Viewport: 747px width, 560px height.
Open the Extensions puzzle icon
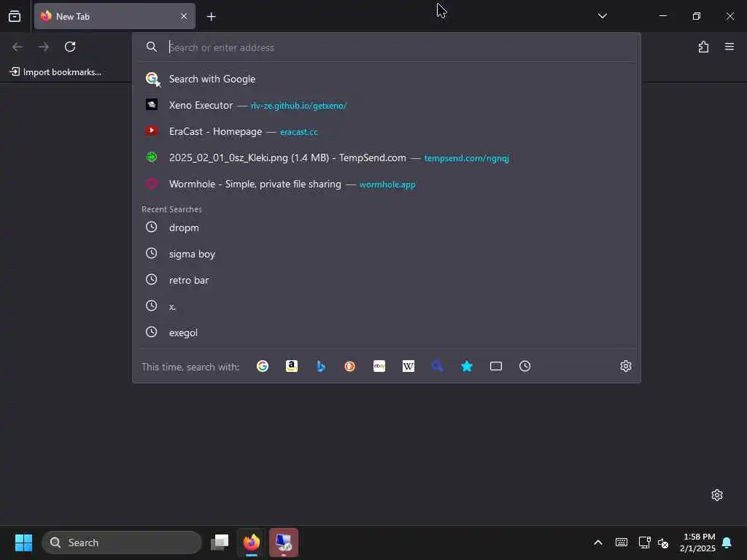[x=703, y=47]
